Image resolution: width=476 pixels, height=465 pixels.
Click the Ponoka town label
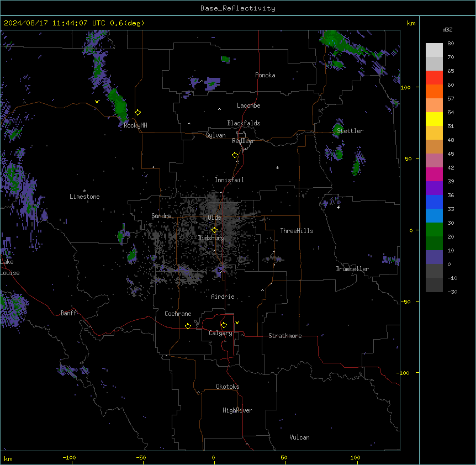(x=265, y=75)
